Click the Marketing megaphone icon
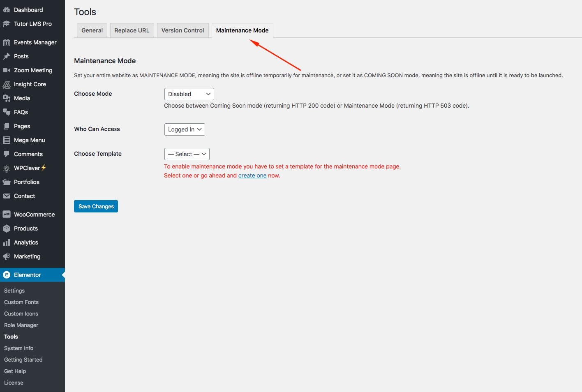The width and height of the screenshot is (582, 392). pos(7,256)
